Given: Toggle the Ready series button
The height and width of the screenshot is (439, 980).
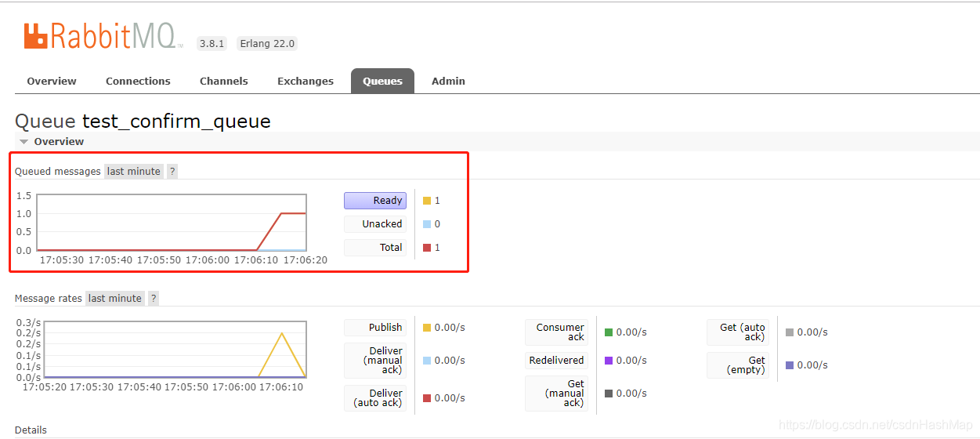Looking at the screenshot, I should click(375, 201).
